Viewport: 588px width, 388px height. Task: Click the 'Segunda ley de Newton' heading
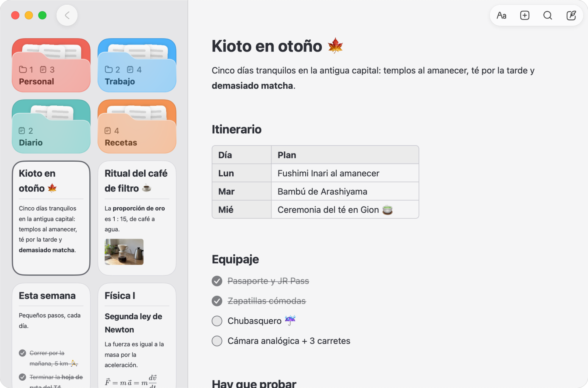[x=133, y=323]
